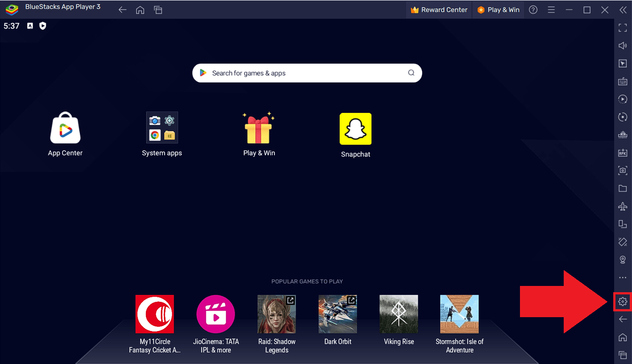Select the GPS location spoofing icon

[623, 259]
